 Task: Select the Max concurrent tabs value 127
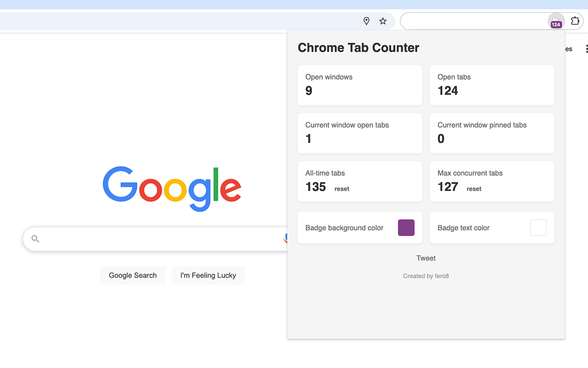(448, 187)
